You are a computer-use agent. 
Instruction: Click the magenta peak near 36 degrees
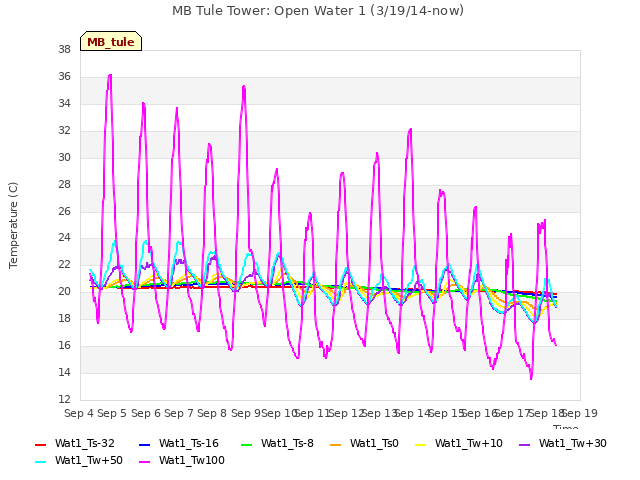(110, 76)
